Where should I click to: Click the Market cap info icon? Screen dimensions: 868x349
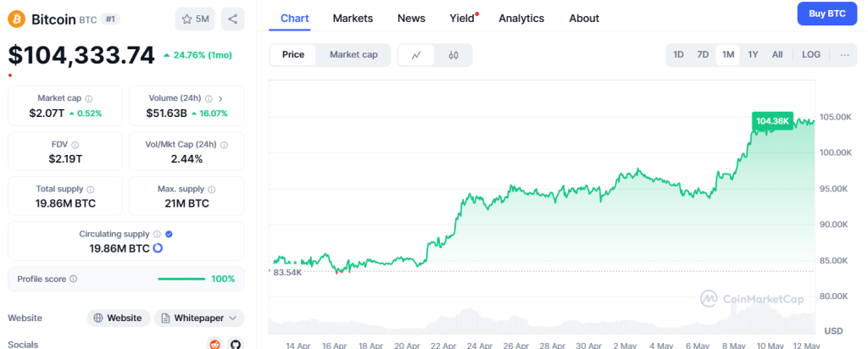[x=89, y=98]
